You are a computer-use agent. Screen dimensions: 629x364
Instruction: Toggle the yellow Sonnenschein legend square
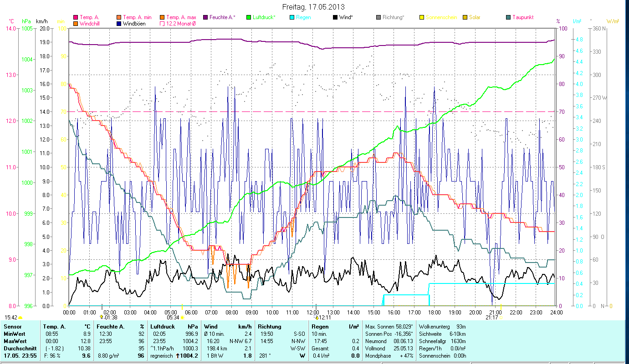click(x=422, y=17)
